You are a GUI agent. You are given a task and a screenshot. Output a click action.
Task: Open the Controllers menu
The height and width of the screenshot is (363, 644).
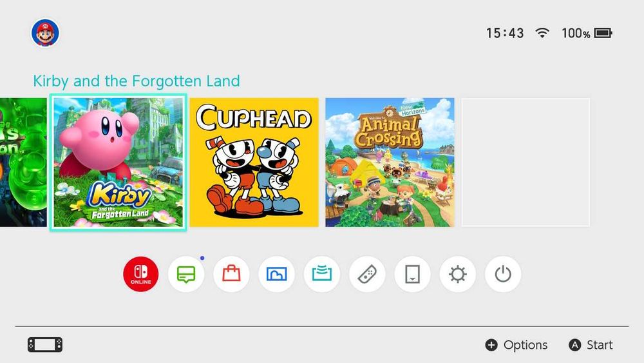(367, 274)
